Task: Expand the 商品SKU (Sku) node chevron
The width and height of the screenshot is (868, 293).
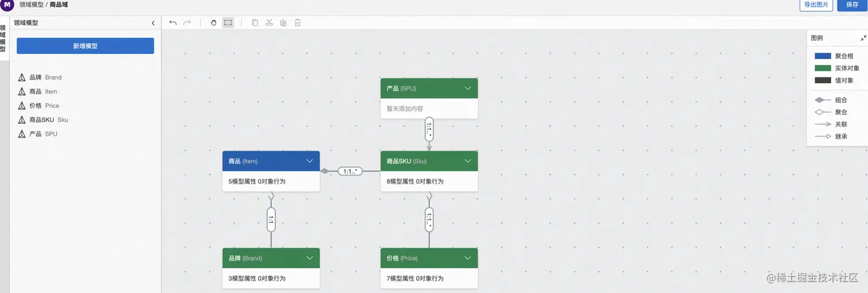Action: 468,161
